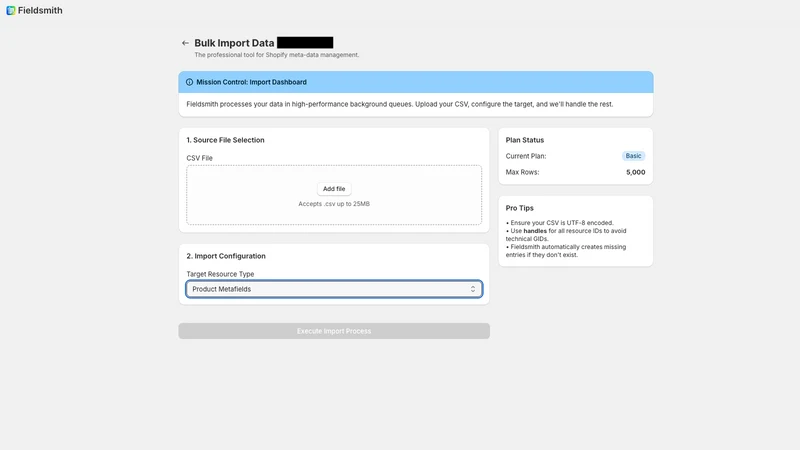The width and height of the screenshot is (800, 450).
Task: Click the 'Current Plan:' label
Action: pyautogui.click(x=526, y=156)
